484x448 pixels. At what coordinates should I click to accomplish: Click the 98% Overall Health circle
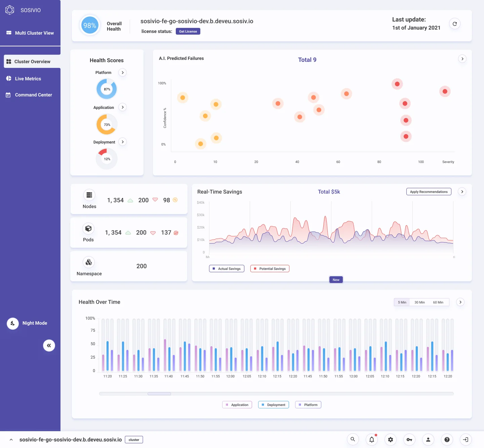(90, 26)
